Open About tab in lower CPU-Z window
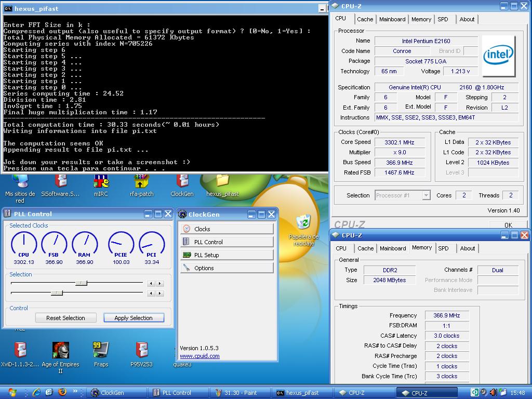 [x=467, y=248]
